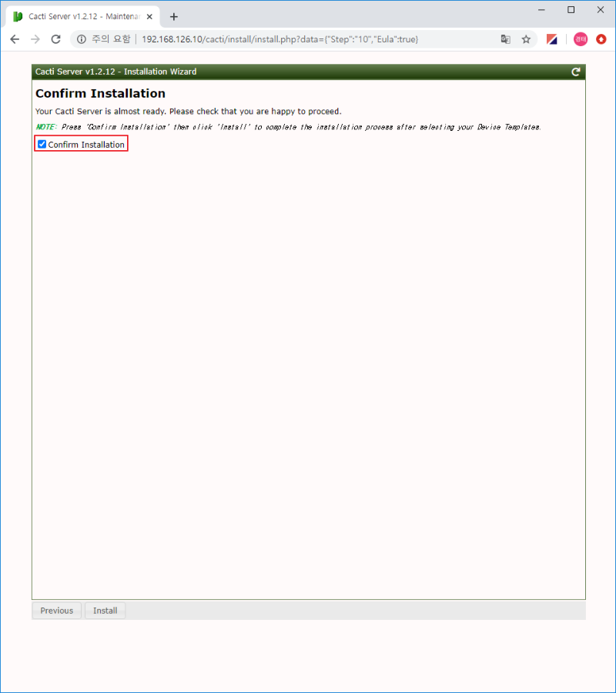Bookmark this page with the star
The image size is (616, 693).
tap(527, 39)
